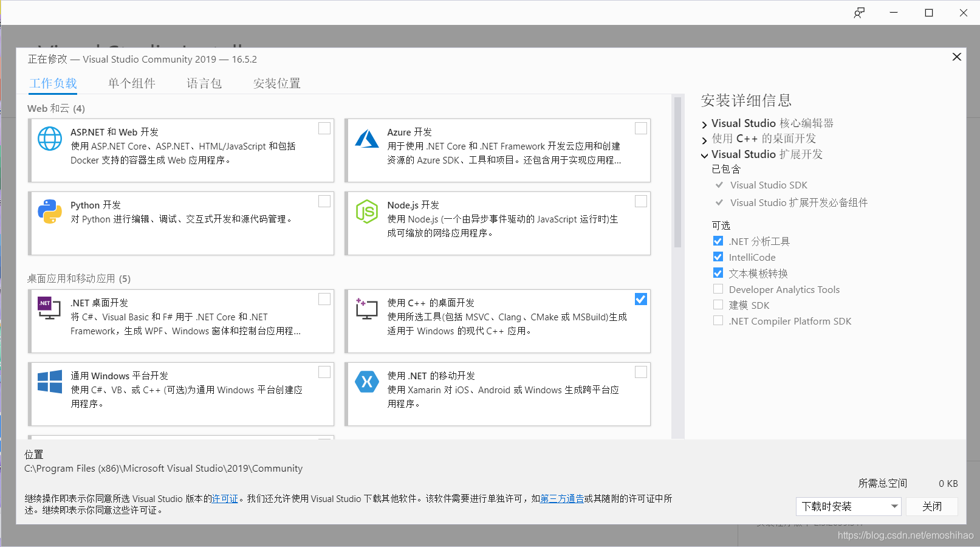Click the C++ desktop development monitor icon

366,309
